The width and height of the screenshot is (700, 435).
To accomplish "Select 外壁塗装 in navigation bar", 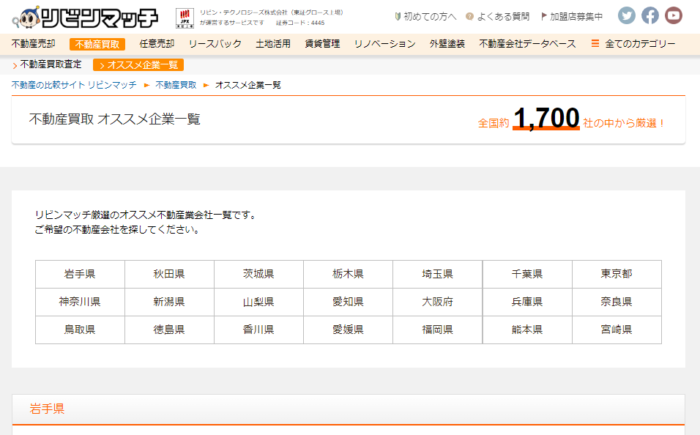I will pos(447,44).
